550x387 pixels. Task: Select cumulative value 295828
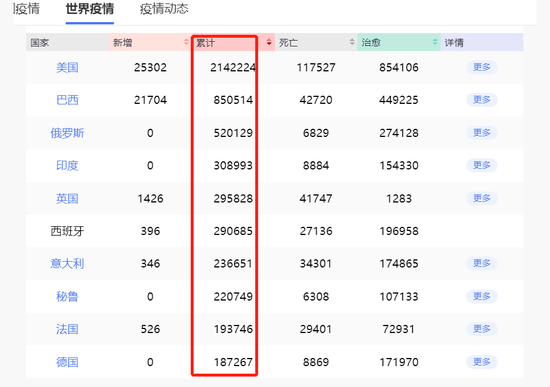[x=233, y=199]
